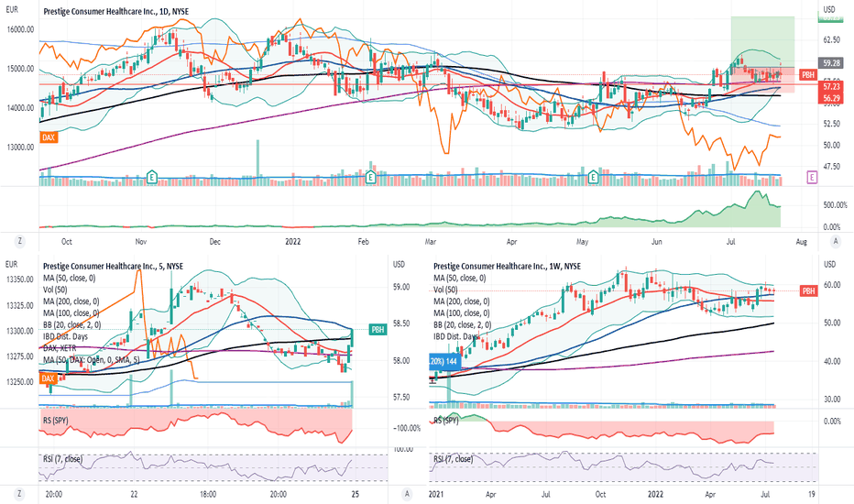Select MA (100, close, 0) legend on the 5-minute chart
854x504 pixels.
[x=71, y=313]
